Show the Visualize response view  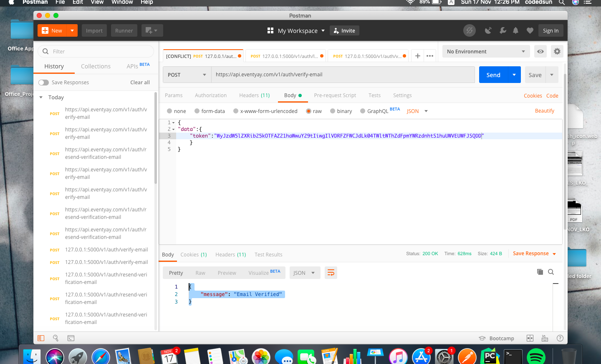click(x=264, y=273)
